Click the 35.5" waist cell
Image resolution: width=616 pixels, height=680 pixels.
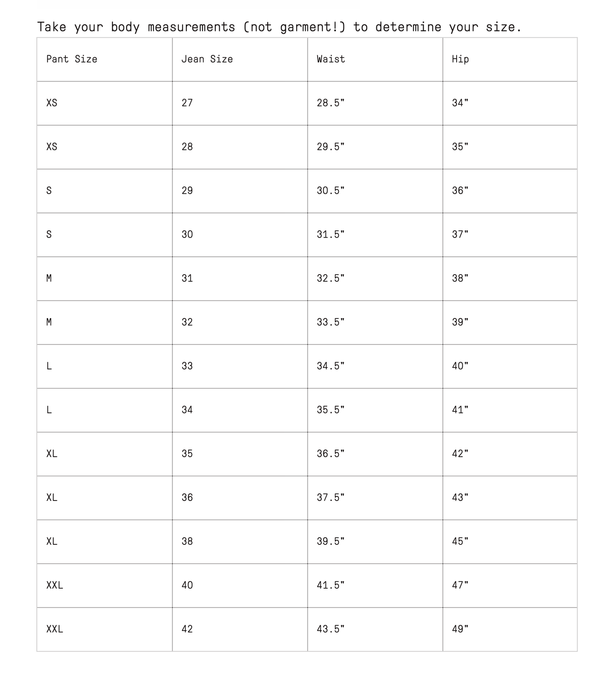click(x=331, y=410)
